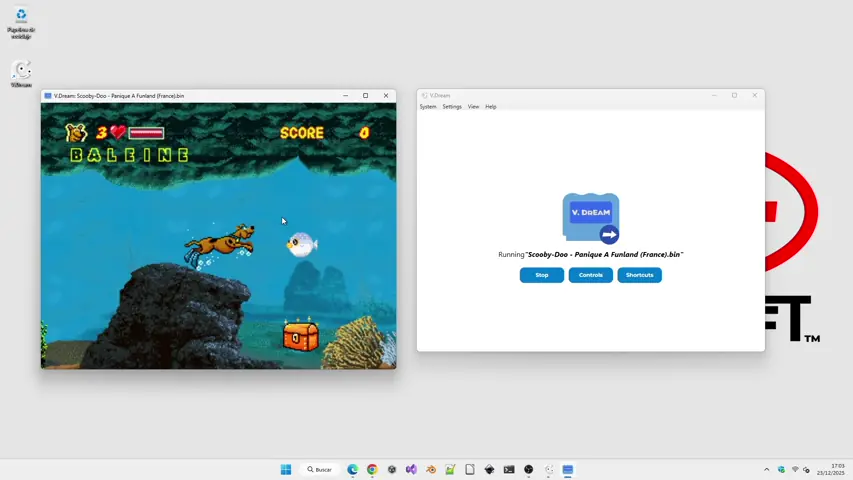Switch to Google Chrome in taskbar
Image resolution: width=853 pixels, height=480 pixels.
(x=372, y=470)
